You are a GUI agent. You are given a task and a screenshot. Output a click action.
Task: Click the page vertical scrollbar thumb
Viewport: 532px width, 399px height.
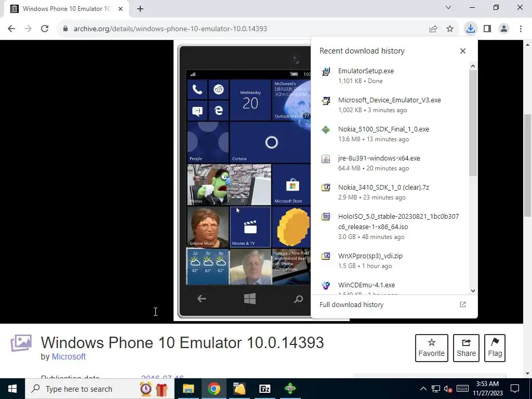527,166
